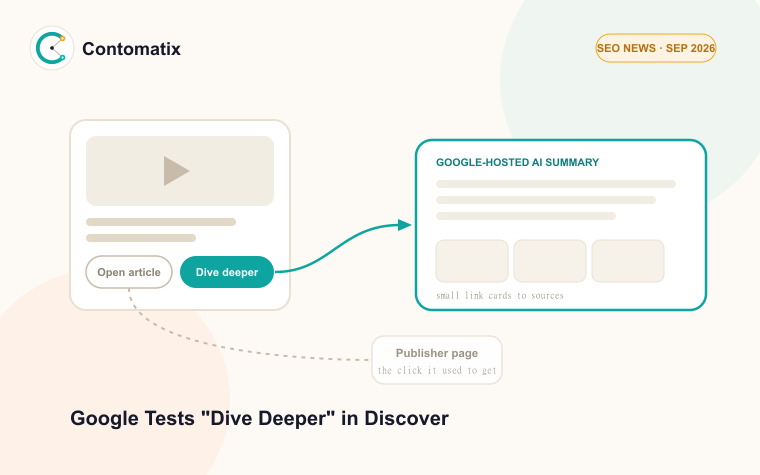Click the GOOGLE-HOSTED AI SUMMARY heading
The width and height of the screenshot is (760, 475).
click(517, 162)
